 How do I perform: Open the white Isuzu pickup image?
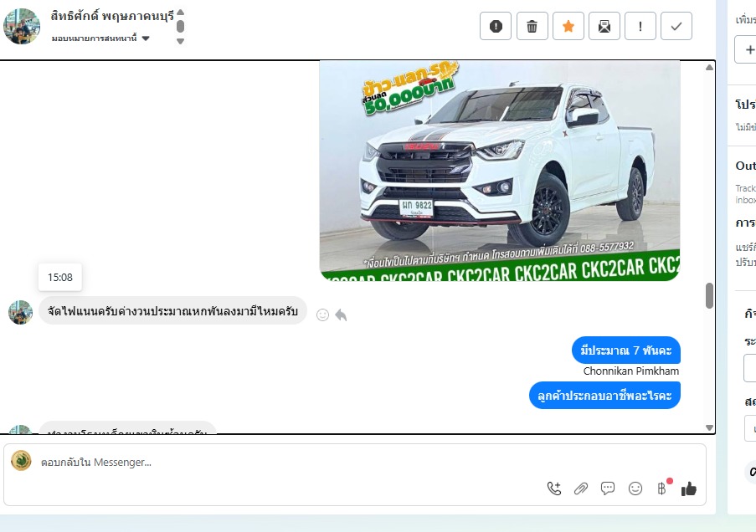pyautogui.click(x=499, y=171)
